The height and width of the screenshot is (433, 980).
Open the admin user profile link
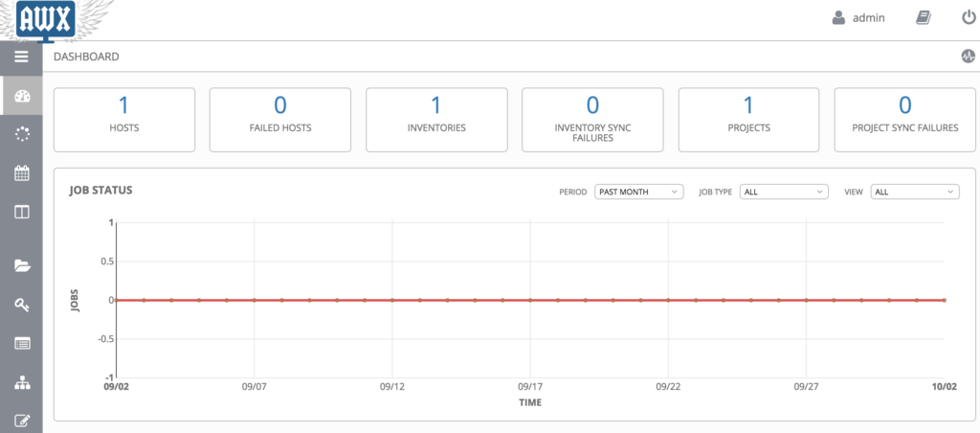point(858,17)
